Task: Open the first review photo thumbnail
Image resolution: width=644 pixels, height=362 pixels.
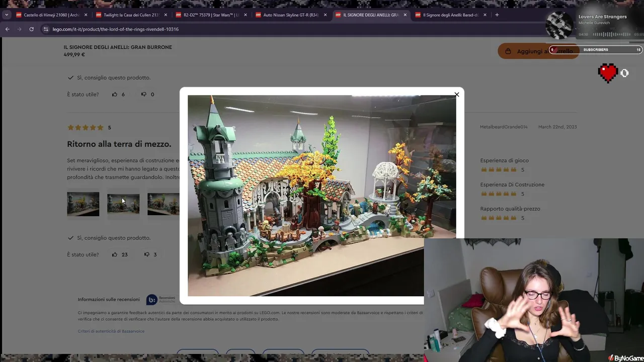Action: (x=83, y=204)
